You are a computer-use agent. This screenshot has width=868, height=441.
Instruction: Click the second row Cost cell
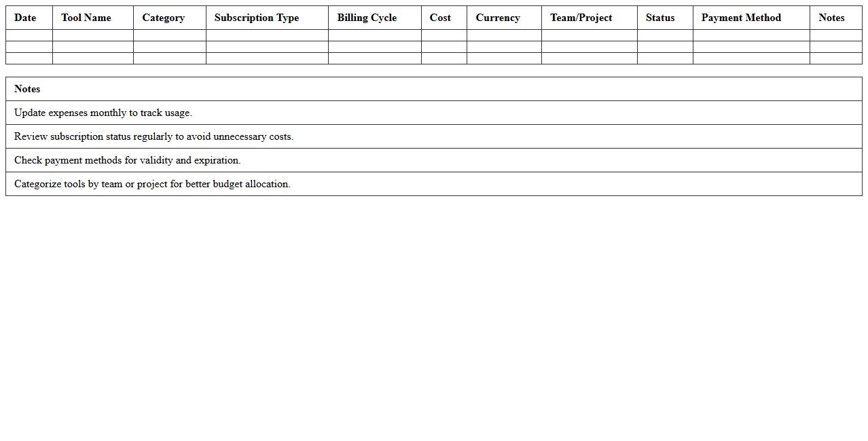444,46
